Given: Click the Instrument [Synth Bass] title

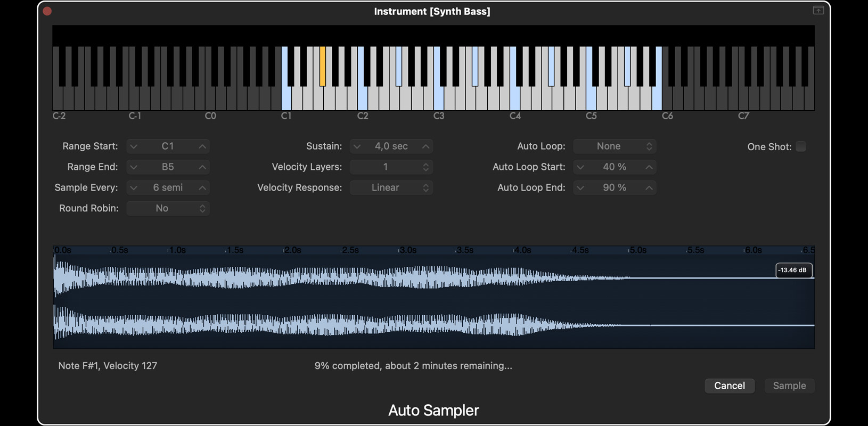Looking at the screenshot, I should [432, 11].
